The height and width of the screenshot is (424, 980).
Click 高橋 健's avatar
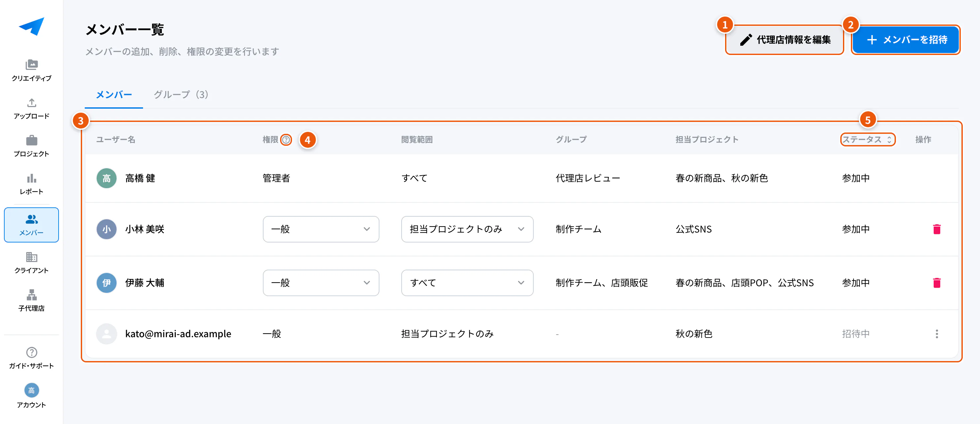tap(107, 178)
